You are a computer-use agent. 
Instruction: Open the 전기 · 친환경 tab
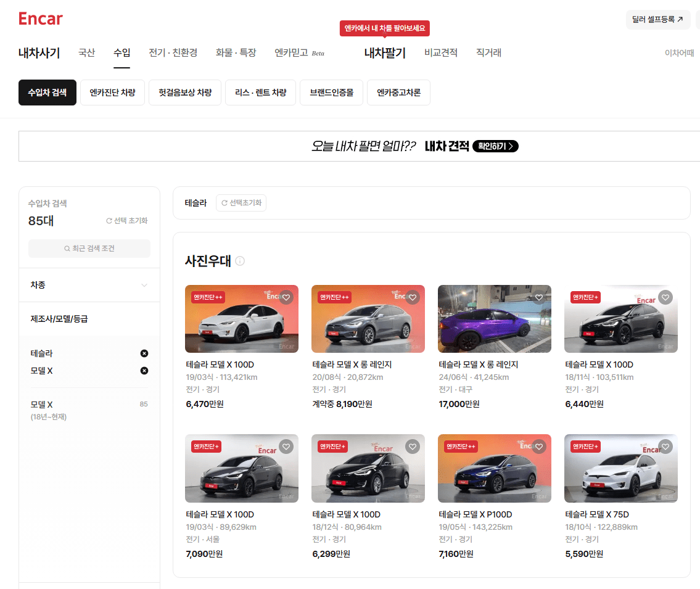pos(173,52)
